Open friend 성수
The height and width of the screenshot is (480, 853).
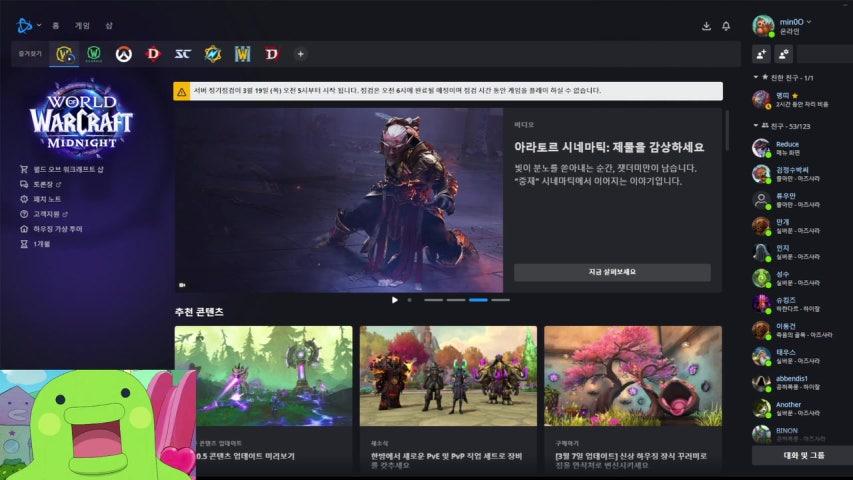(x=800, y=279)
